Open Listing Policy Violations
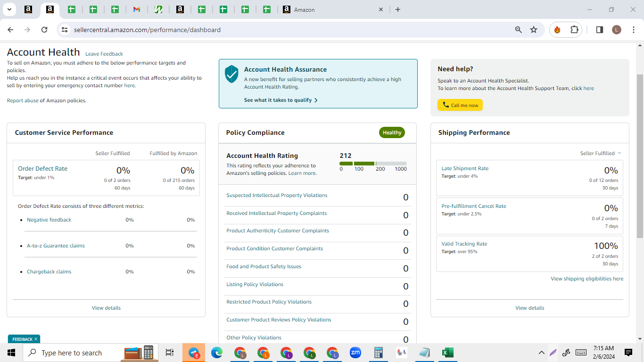644x362 pixels. 255,284
